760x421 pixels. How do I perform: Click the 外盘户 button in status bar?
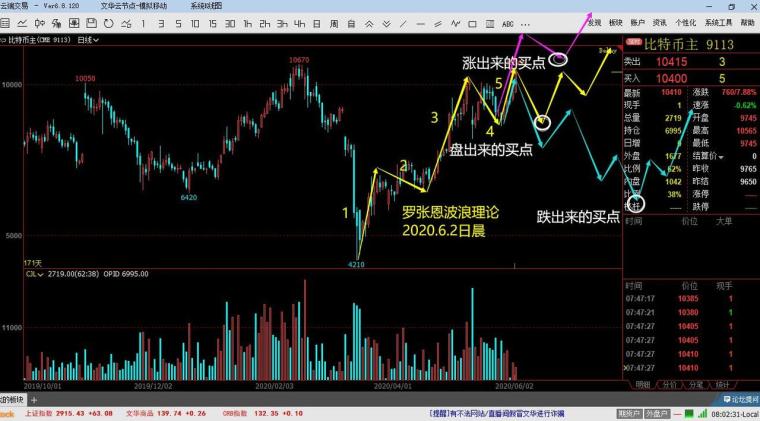[656, 412]
